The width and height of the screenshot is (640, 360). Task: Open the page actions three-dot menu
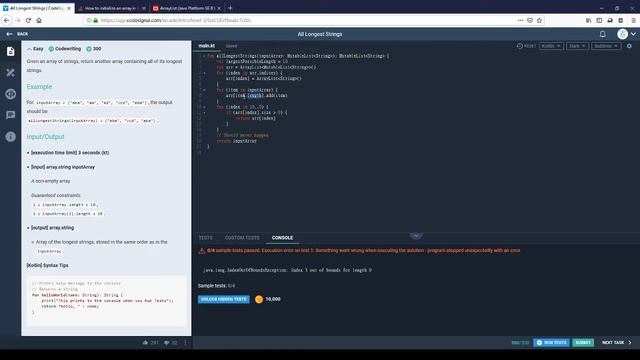point(520,20)
